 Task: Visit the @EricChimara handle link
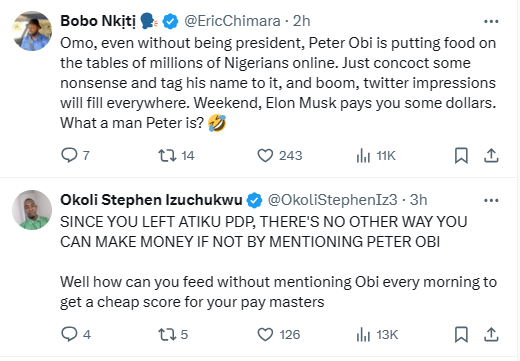(x=232, y=21)
